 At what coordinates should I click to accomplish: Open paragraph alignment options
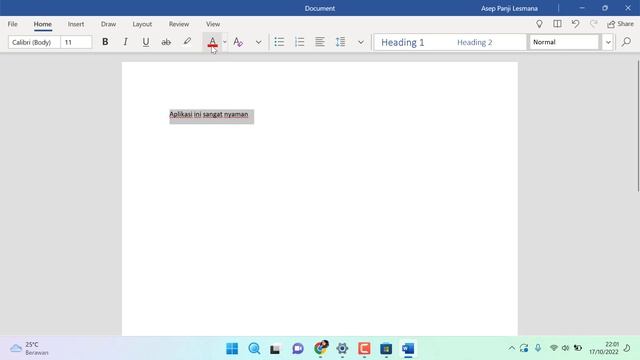pos(320,42)
